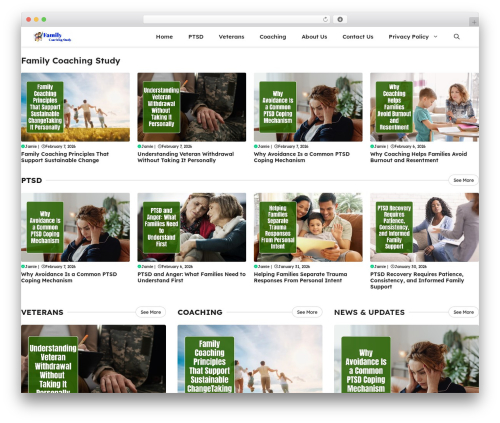Click the browser reload icon in address bar
The height and width of the screenshot is (423, 500).
pos(325,19)
